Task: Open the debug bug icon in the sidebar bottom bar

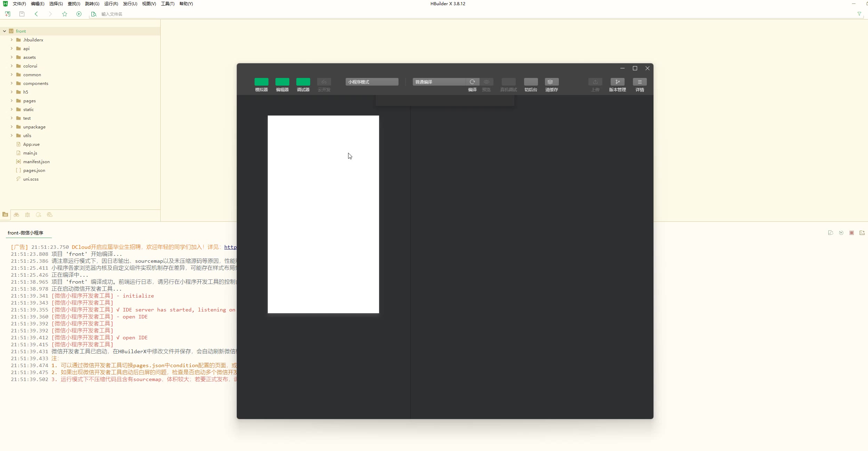Action: pyautogui.click(x=27, y=215)
